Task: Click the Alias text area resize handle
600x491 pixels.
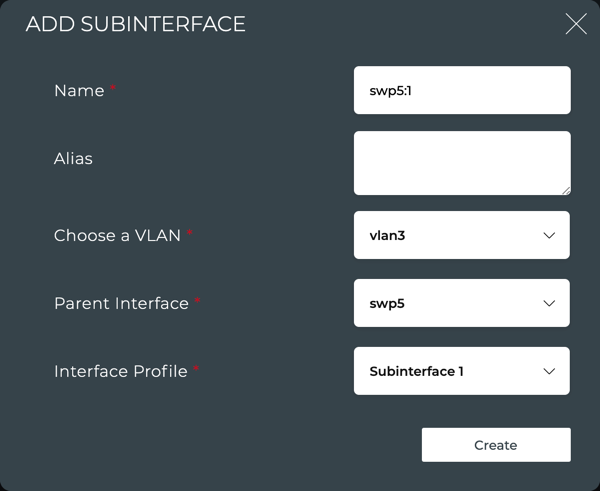Action: click(565, 189)
